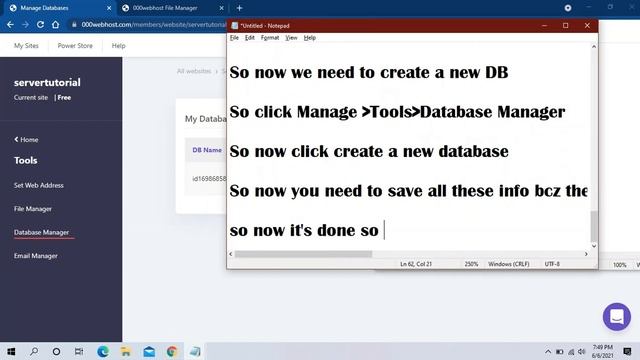Click the servertutorial site name
The height and width of the screenshot is (360, 640).
47,82
